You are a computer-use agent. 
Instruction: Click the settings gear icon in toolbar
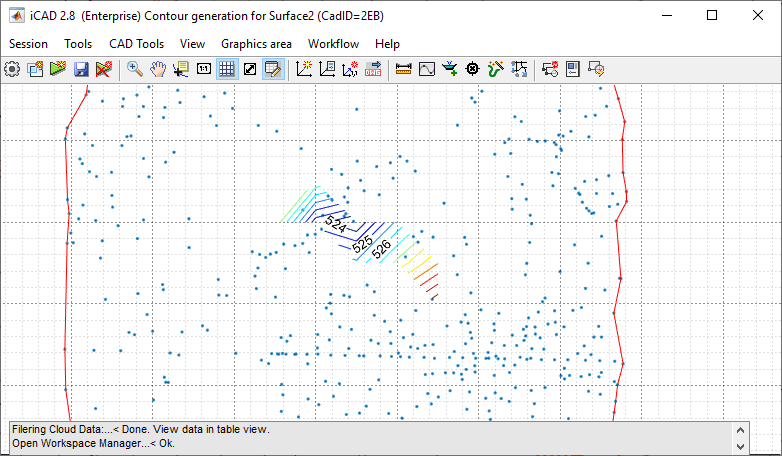12,69
